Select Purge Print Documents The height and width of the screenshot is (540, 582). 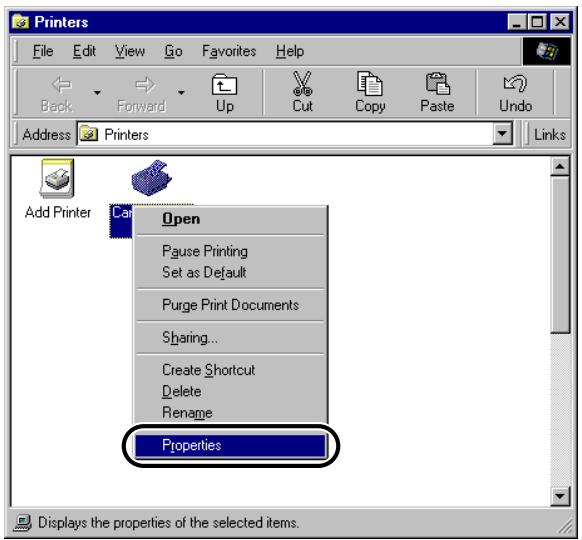pyautogui.click(x=230, y=305)
